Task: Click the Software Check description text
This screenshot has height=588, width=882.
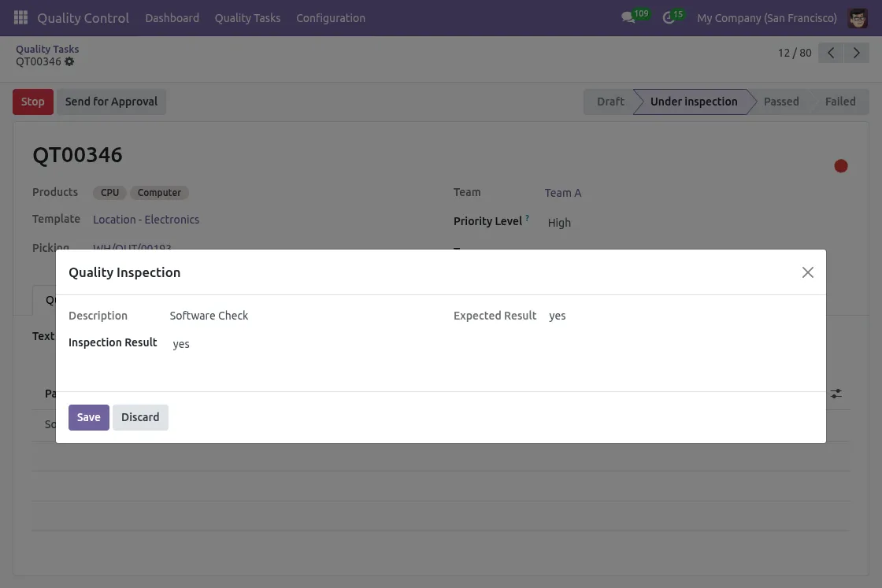Action: click(209, 316)
